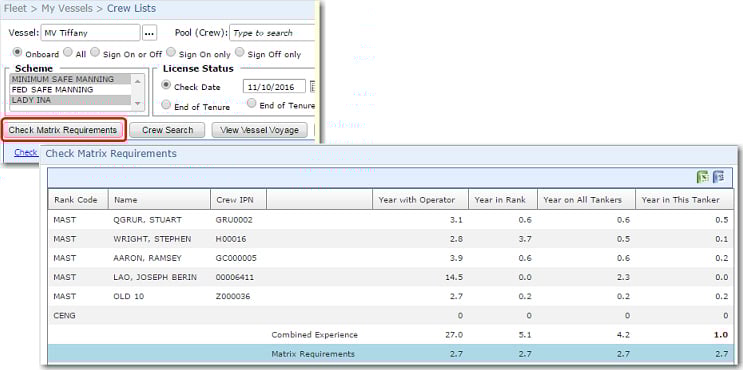Open the Check Date calendar picker
Viewport: 743px width, 370px height.
(313, 87)
